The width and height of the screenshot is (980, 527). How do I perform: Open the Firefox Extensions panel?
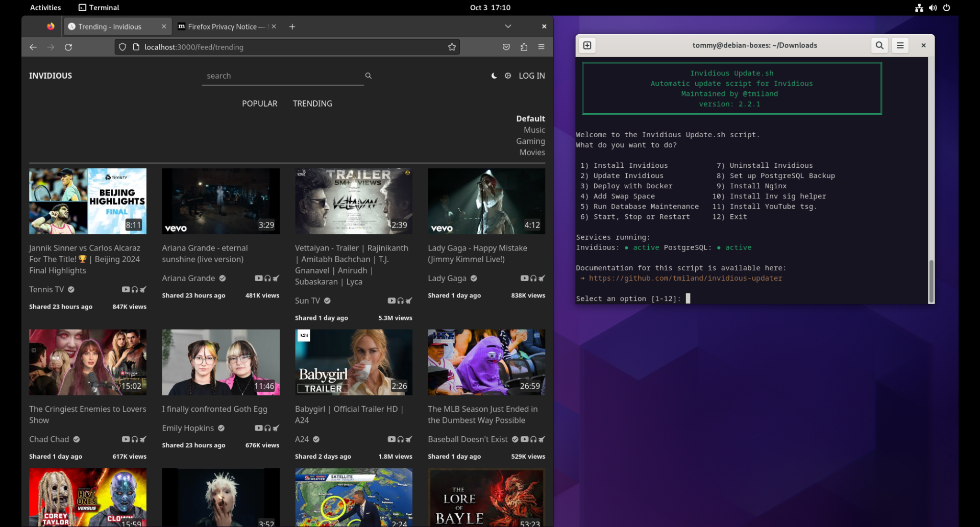524,47
